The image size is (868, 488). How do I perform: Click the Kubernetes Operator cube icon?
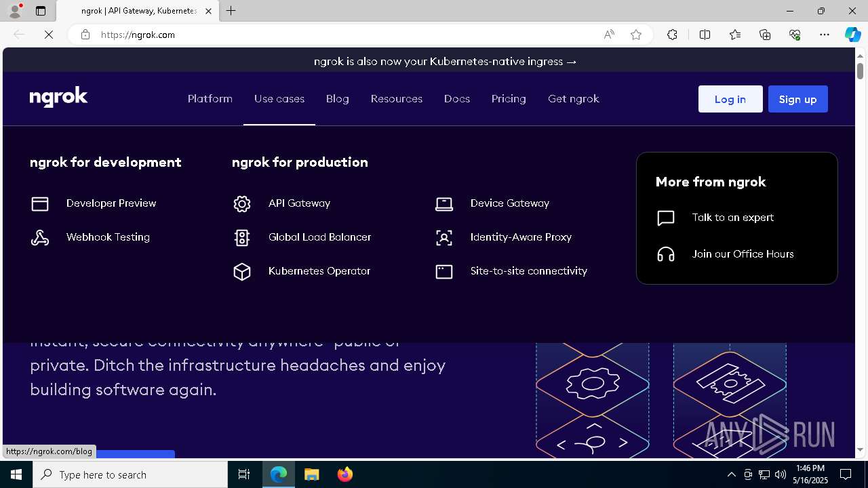(242, 271)
